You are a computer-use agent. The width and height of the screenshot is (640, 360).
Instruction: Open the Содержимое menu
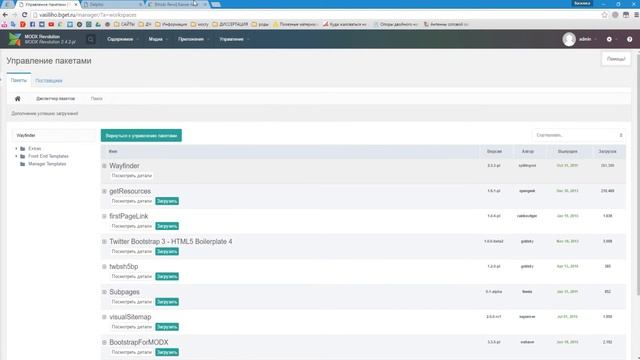coord(122,39)
